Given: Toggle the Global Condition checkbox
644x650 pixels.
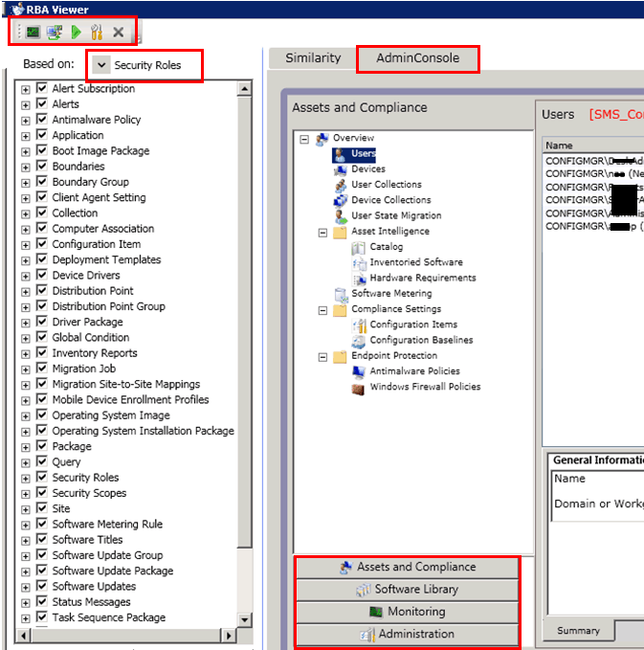Looking at the screenshot, I should tap(42, 336).
